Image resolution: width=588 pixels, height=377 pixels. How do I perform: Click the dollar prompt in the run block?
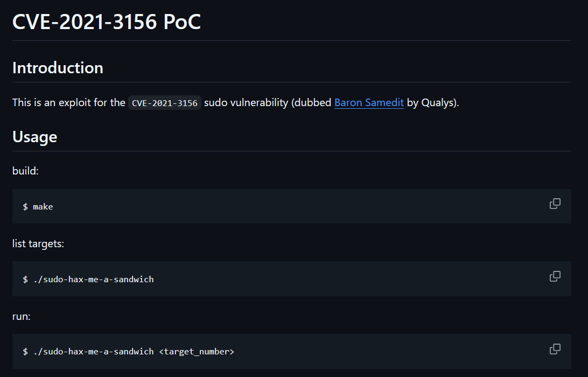coord(25,352)
